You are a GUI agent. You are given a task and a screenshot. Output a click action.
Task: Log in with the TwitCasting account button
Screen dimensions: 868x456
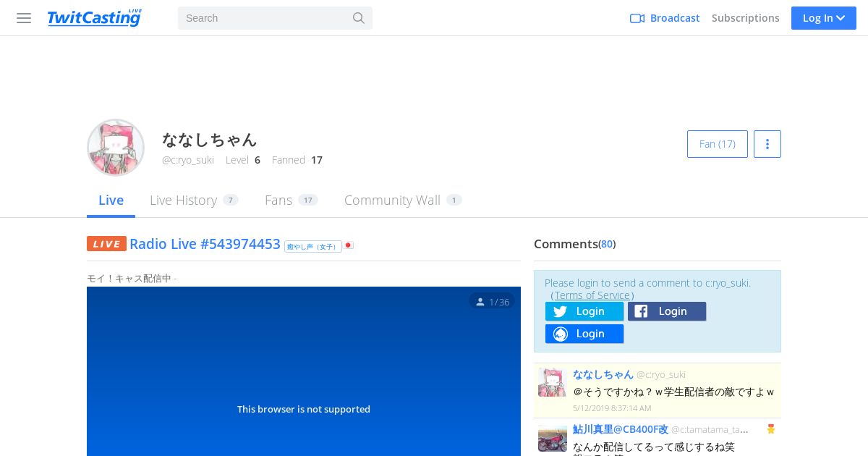pos(584,334)
